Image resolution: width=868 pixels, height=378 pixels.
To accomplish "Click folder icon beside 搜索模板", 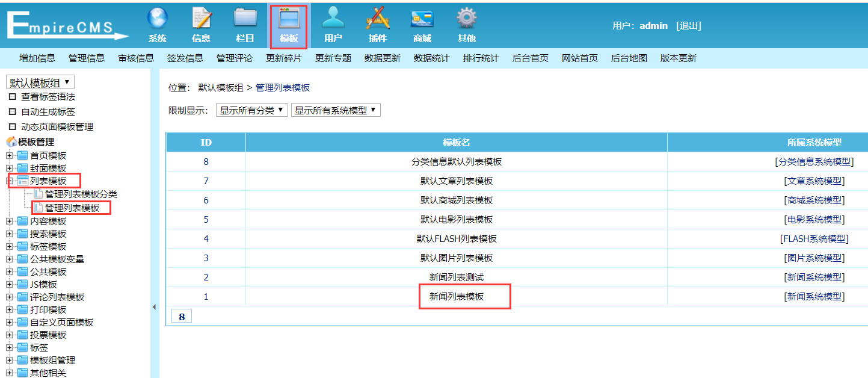I will point(23,234).
